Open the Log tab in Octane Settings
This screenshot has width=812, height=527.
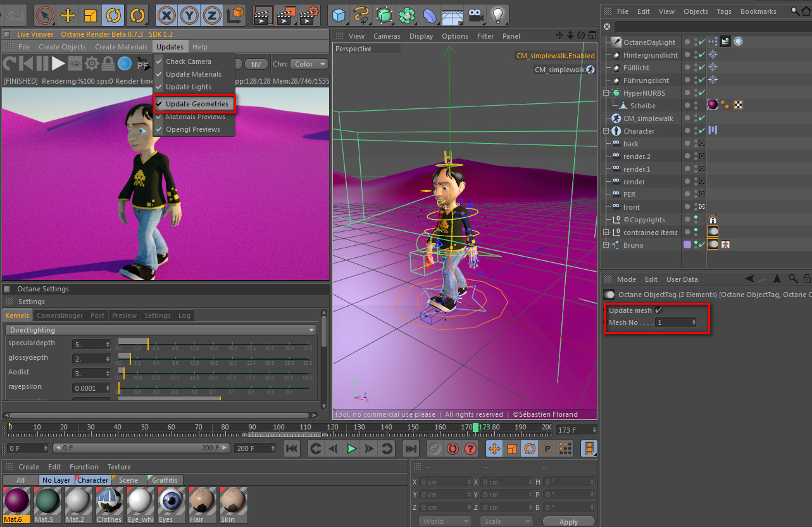pyautogui.click(x=184, y=315)
